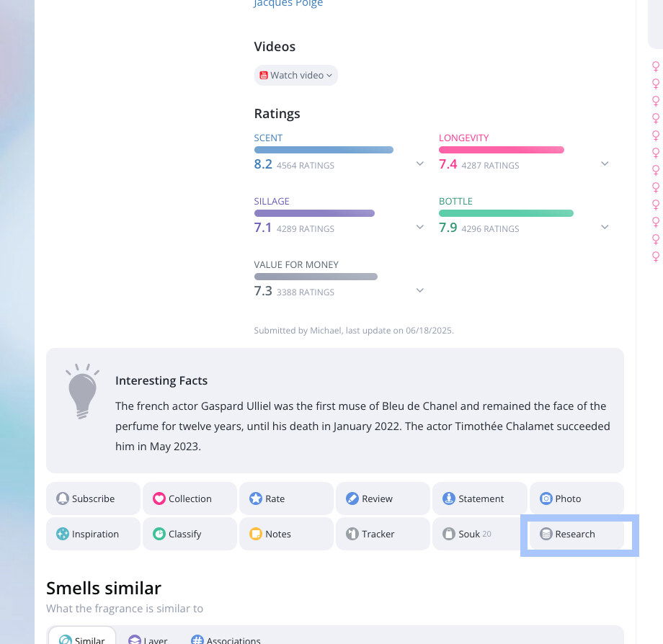Screen dimensions: 663x644
Task: Expand Longevity rating details chevron
Action: (605, 164)
